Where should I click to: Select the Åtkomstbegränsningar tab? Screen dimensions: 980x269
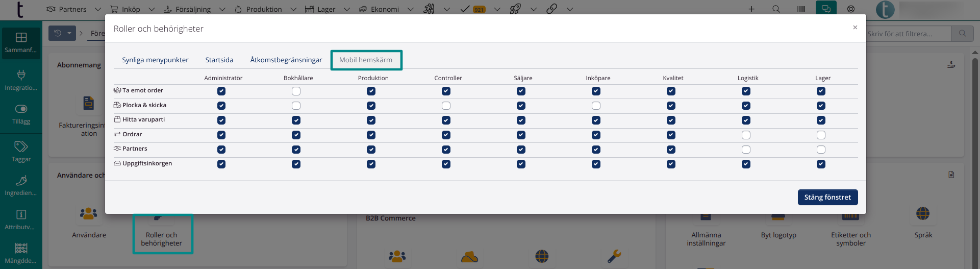[286, 60]
